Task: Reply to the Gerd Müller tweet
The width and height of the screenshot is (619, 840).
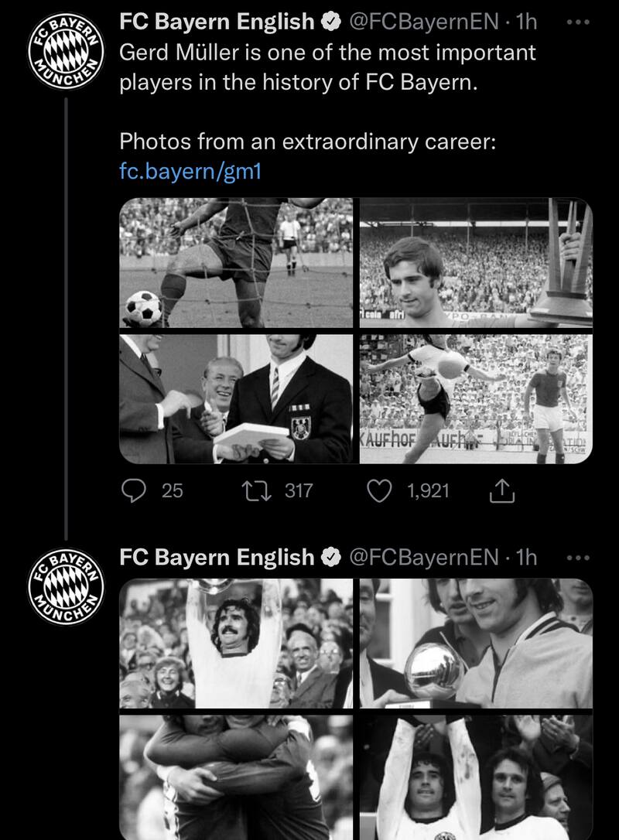Action: tap(139, 490)
